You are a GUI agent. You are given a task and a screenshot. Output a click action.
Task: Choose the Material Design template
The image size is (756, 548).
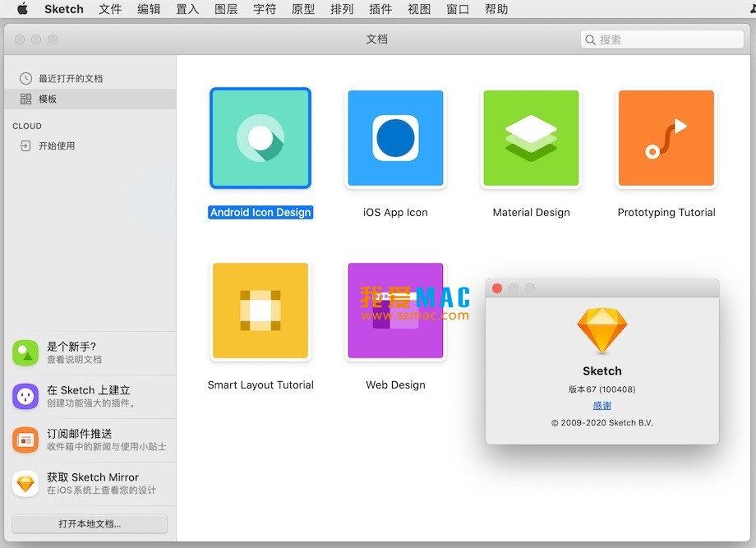[x=530, y=138]
